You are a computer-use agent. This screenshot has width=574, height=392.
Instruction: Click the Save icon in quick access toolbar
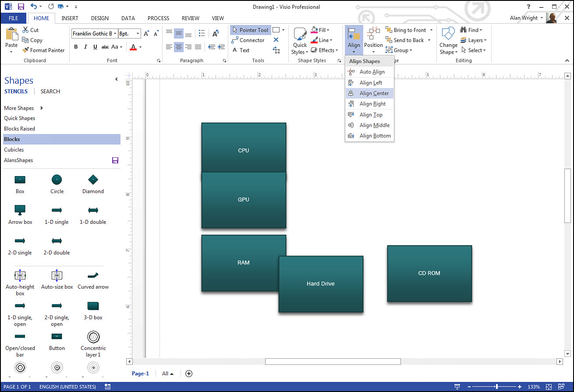pos(21,7)
